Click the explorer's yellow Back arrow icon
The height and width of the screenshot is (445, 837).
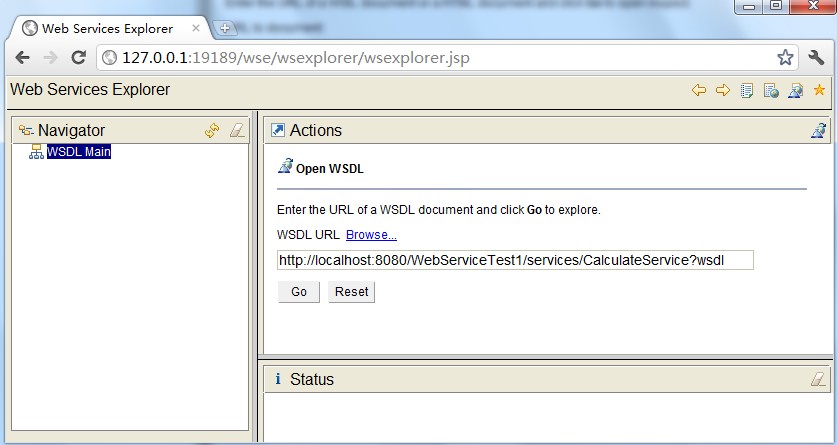(699, 90)
